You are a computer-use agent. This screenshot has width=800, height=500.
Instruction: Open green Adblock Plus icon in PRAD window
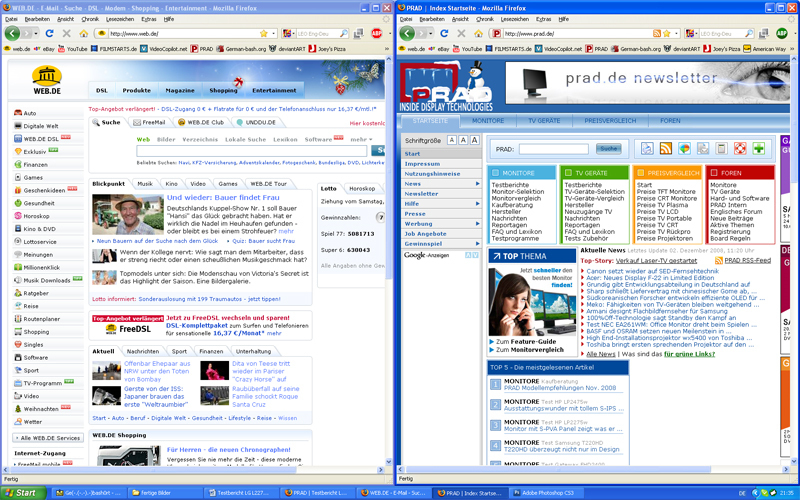782,33
